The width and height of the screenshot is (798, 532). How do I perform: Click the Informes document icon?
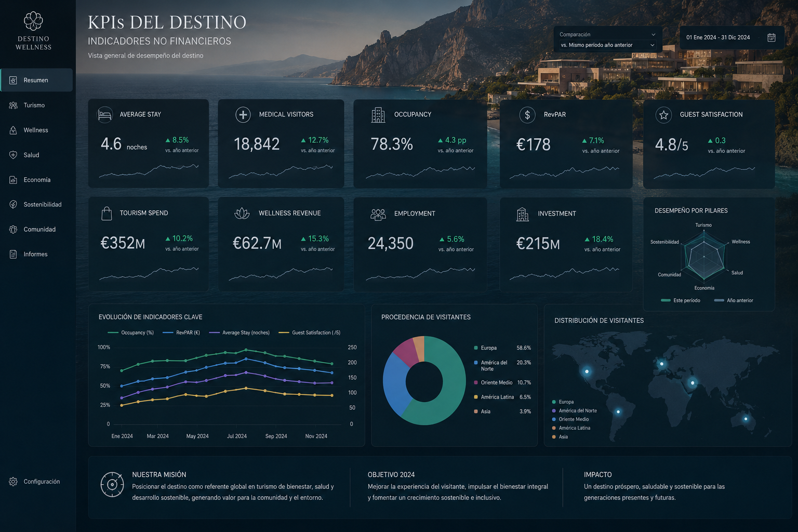point(14,254)
